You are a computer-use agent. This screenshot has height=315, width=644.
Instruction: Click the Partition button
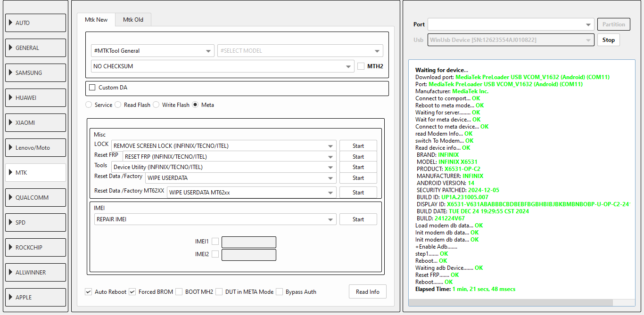point(614,24)
